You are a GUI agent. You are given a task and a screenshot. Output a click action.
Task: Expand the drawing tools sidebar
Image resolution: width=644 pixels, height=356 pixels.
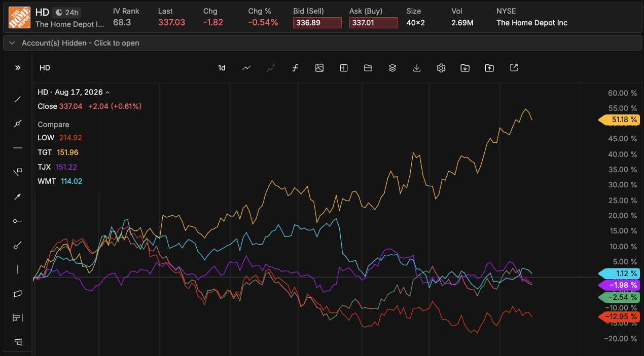click(x=18, y=68)
